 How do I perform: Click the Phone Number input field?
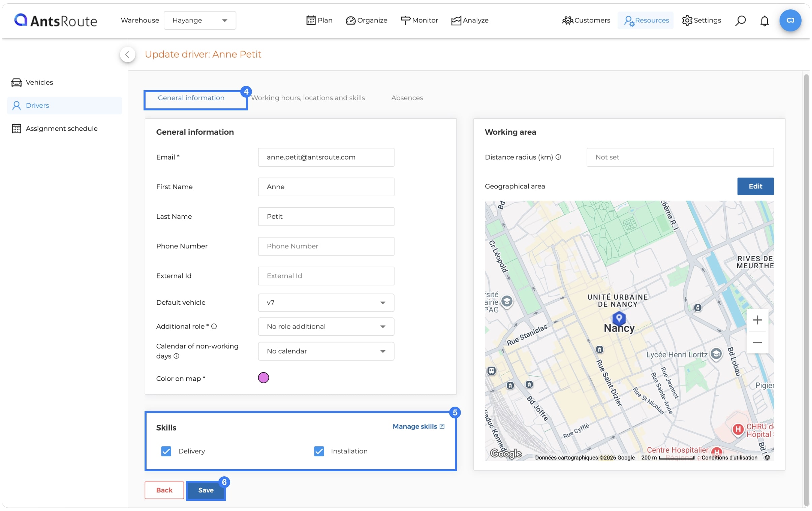click(x=326, y=246)
